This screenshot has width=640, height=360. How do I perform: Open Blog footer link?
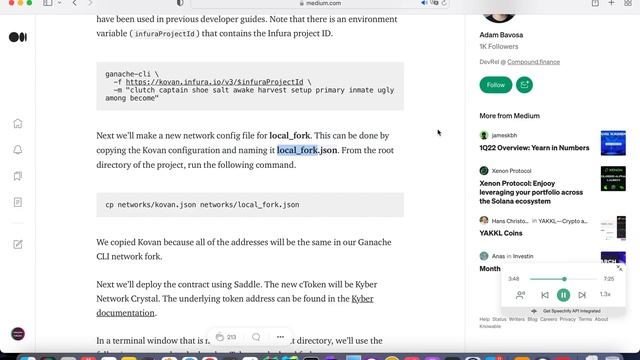pyautogui.click(x=532, y=319)
